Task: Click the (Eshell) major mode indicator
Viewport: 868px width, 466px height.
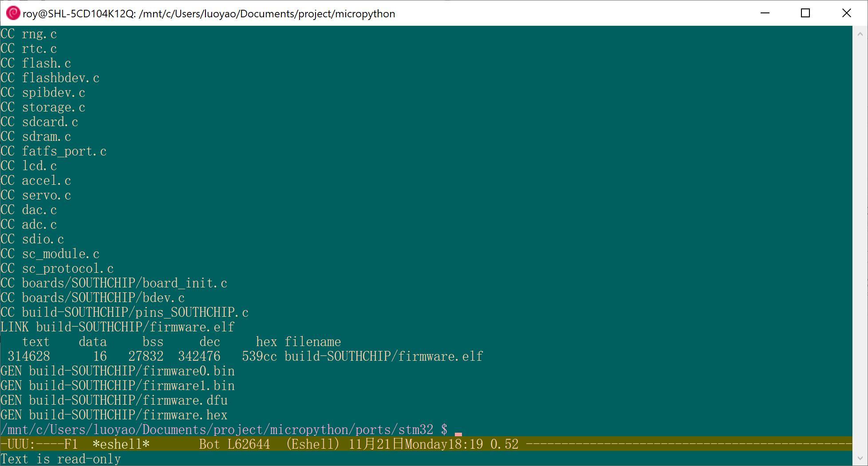Action: point(313,444)
